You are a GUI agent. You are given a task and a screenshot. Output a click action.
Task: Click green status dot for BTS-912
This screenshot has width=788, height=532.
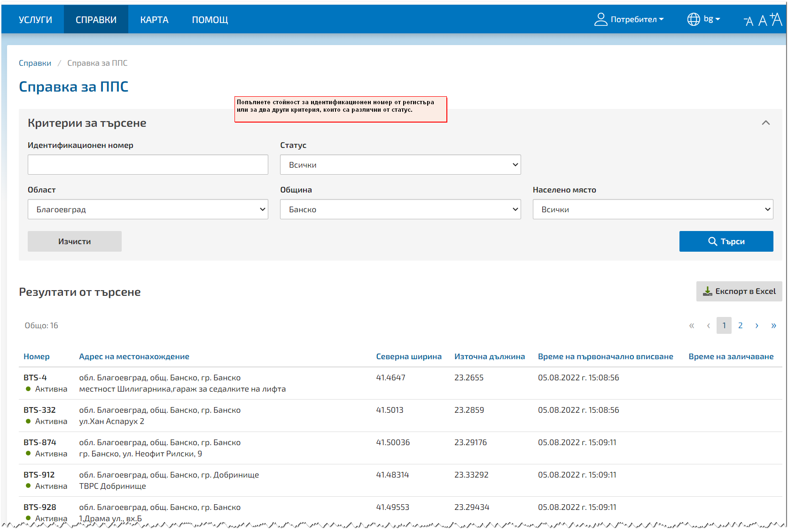coord(28,486)
